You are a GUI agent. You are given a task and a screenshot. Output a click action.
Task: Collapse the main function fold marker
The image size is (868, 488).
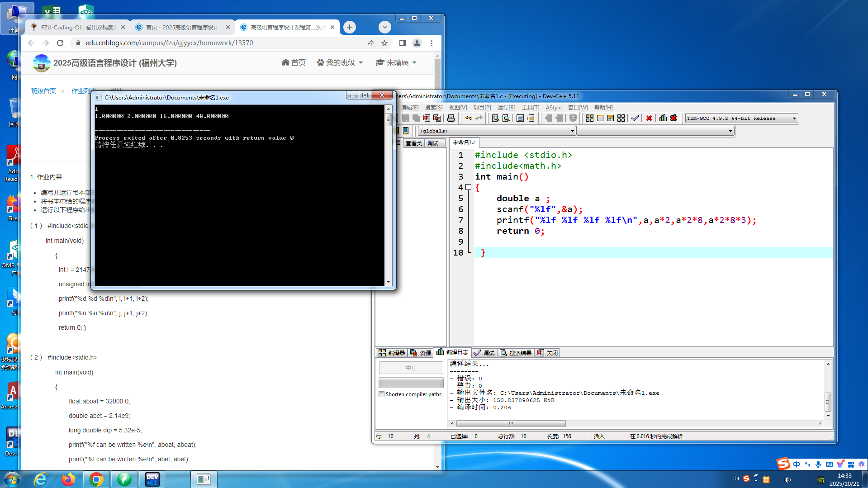coord(469,187)
